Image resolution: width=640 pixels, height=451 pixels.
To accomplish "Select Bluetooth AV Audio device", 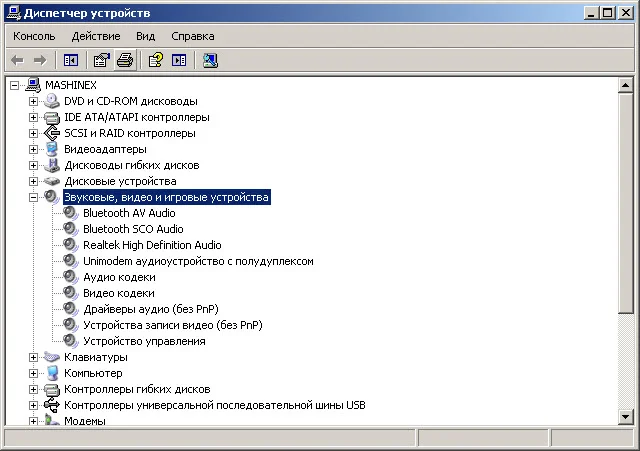I will (129, 213).
